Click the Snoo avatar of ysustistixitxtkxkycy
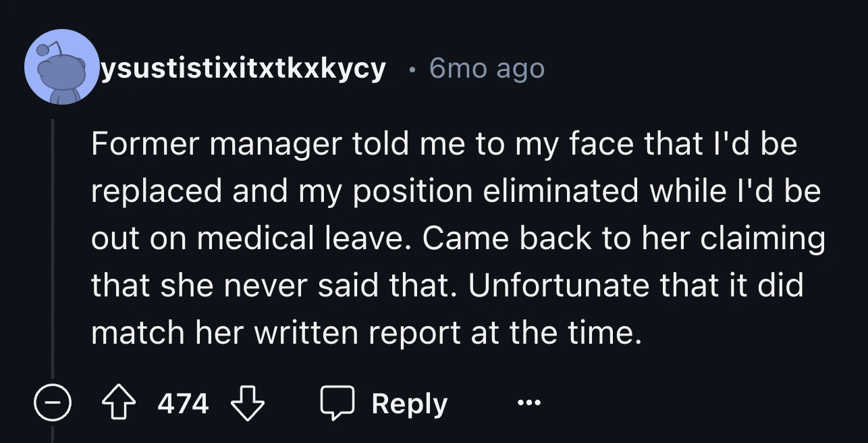 pos(61,67)
